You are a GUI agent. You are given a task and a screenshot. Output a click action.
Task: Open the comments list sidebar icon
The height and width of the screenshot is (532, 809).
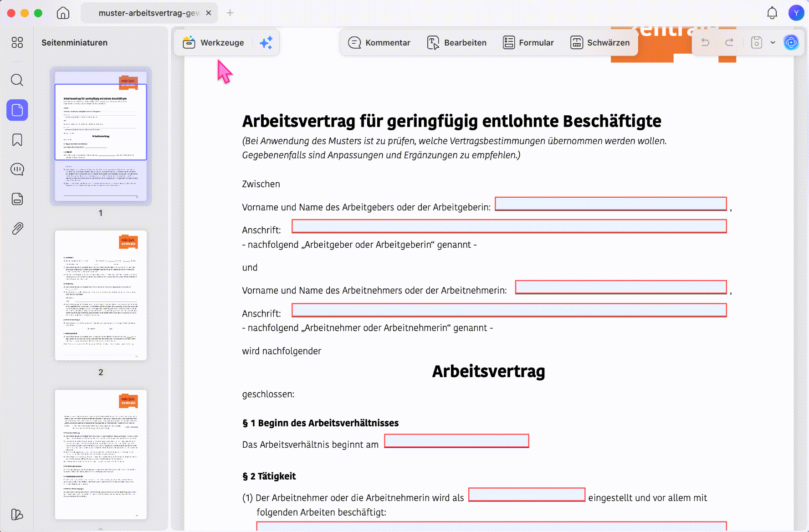[x=17, y=169]
